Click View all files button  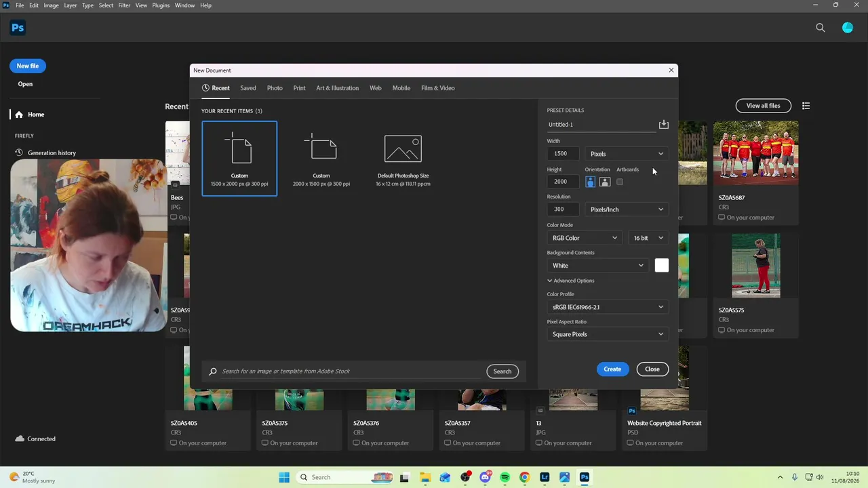763,106
